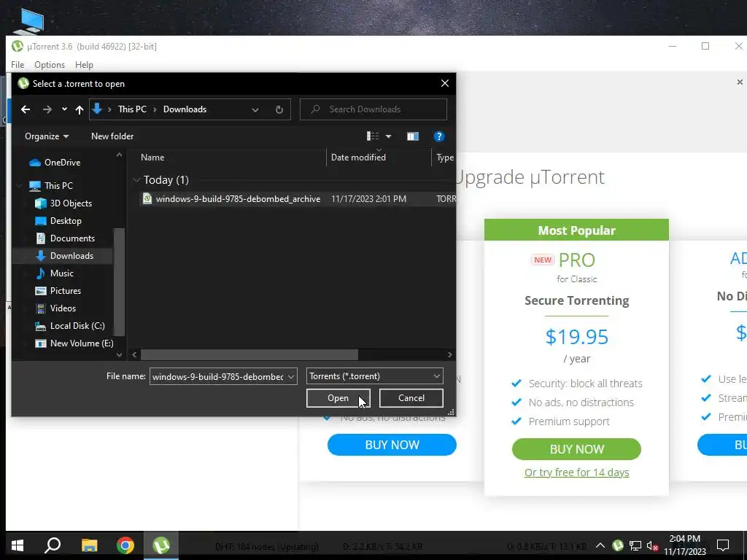Image resolution: width=747 pixels, height=560 pixels.
Task: Click taskbar search magnifier icon
Action: point(53,545)
